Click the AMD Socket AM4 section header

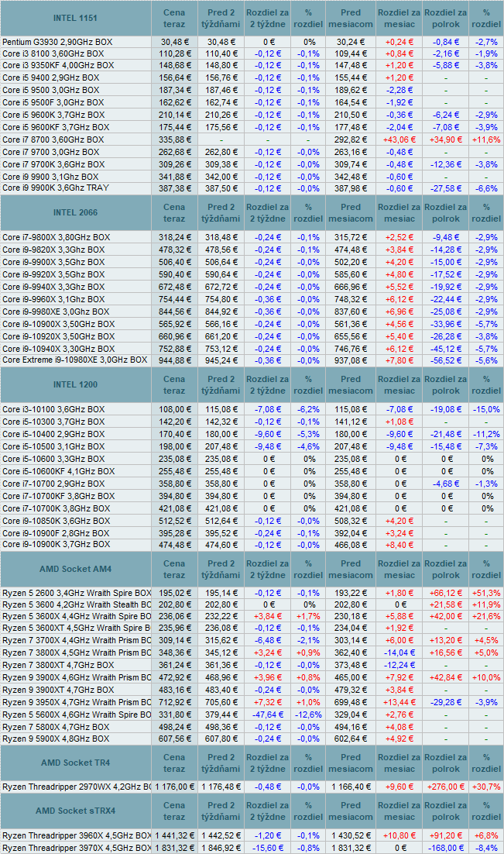click(75, 569)
